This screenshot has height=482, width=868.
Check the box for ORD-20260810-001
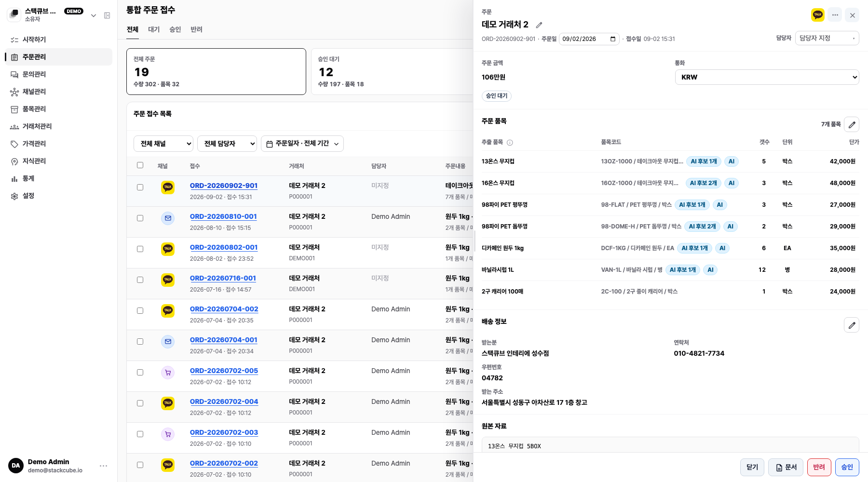(x=140, y=218)
